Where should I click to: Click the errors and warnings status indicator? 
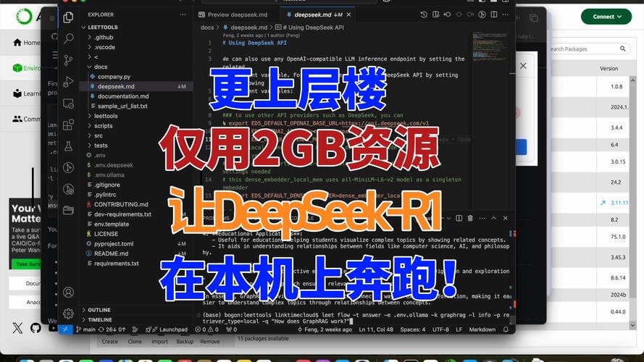(x=206, y=329)
